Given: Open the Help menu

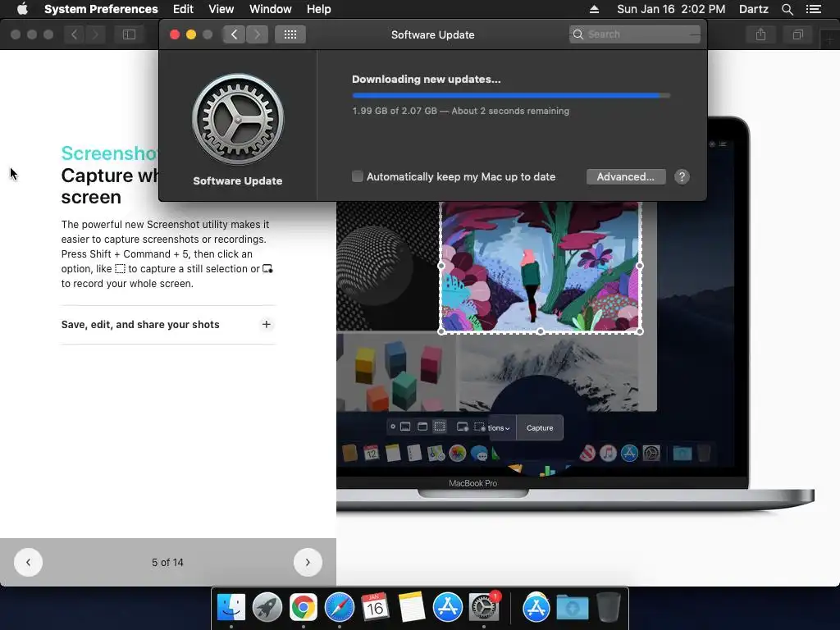Looking at the screenshot, I should (319, 9).
